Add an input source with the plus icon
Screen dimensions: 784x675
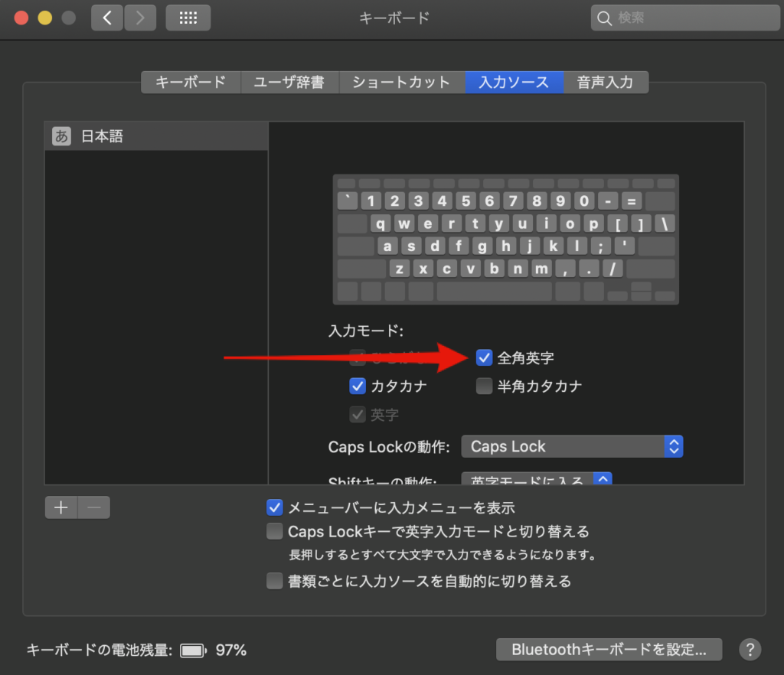(60, 507)
